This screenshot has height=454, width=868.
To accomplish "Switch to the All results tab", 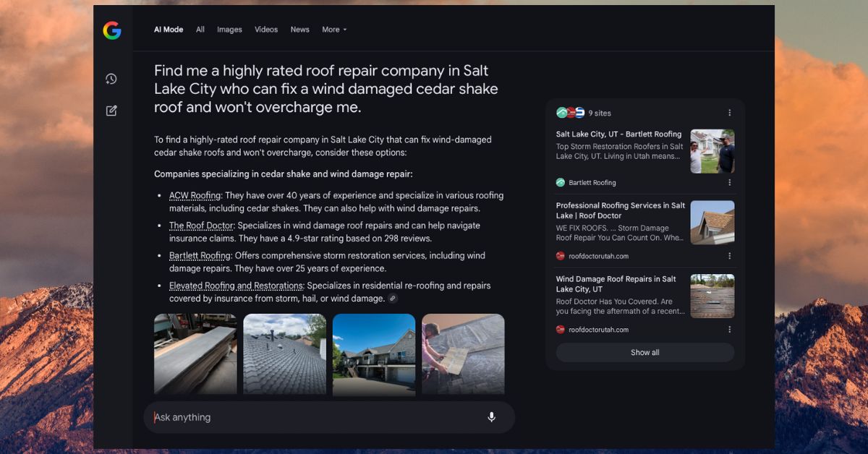I will click(x=200, y=30).
